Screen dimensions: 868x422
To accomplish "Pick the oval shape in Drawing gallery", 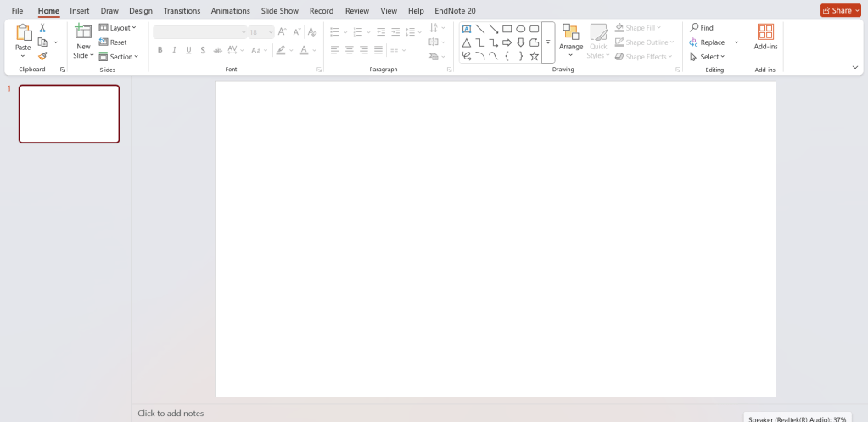I will 521,28.
